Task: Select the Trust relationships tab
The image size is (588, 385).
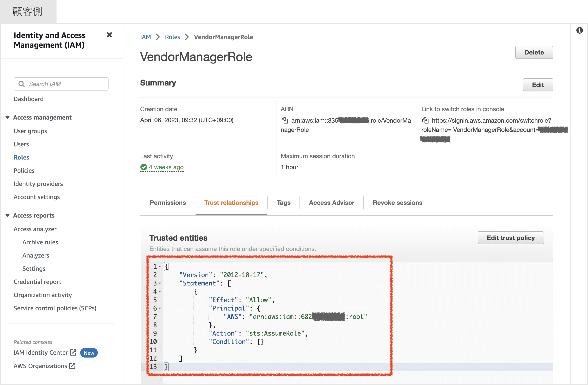Action: click(231, 203)
